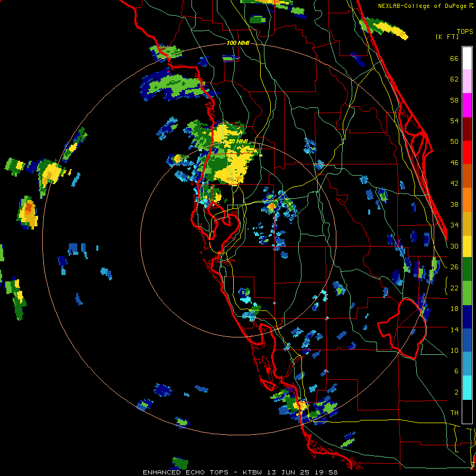Image resolution: width=476 pixels, height=476 pixels.
Task: Select the medium blue legend swatch
Action: (x=467, y=340)
